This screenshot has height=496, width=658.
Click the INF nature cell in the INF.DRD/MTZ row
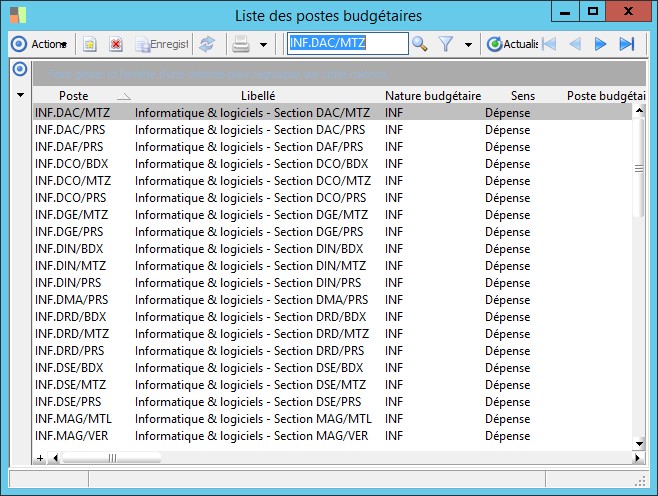(394, 334)
